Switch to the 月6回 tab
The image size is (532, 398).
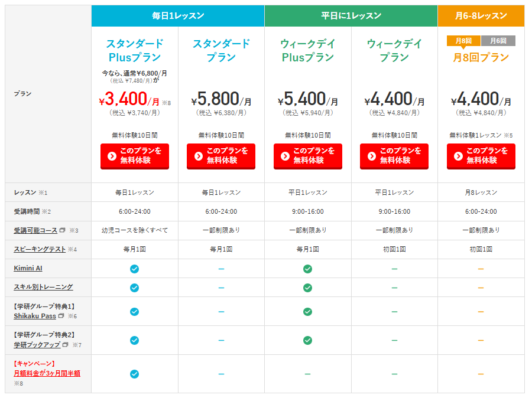[x=498, y=41]
